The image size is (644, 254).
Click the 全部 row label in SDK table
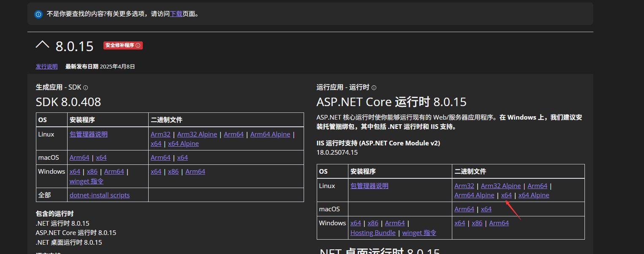[44, 195]
